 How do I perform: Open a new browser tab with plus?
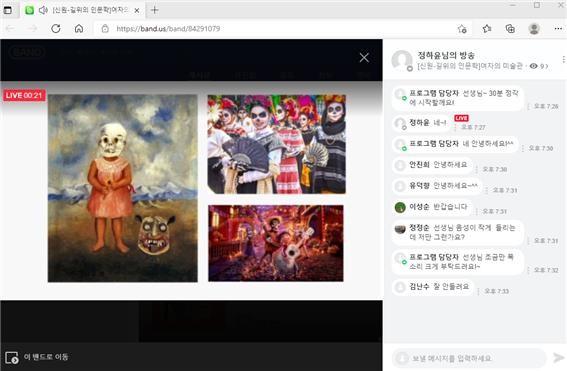click(154, 10)
